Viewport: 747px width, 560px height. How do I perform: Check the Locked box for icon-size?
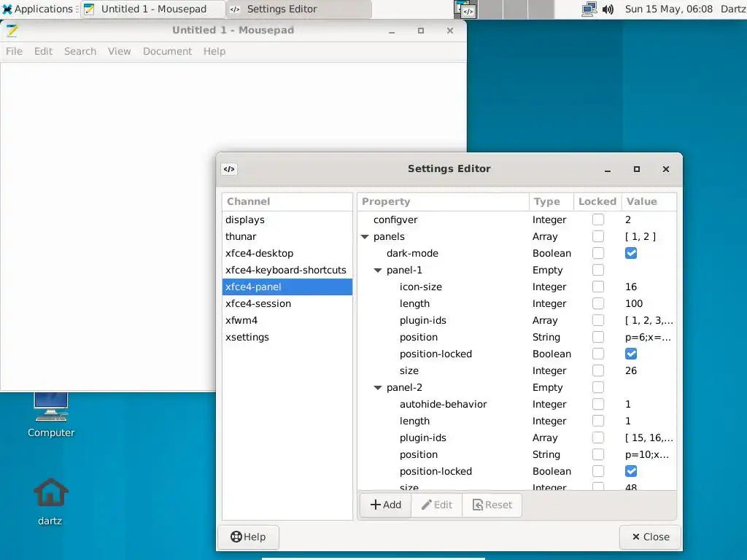598,287
